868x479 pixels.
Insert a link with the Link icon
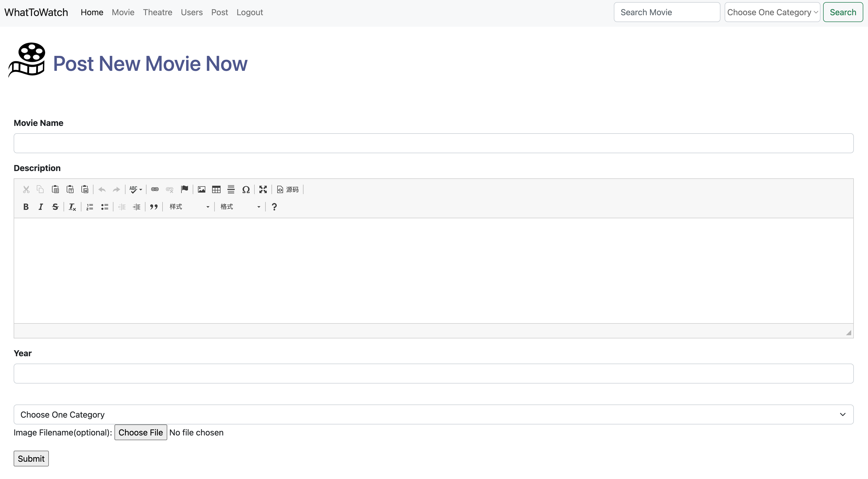point(155,189)
